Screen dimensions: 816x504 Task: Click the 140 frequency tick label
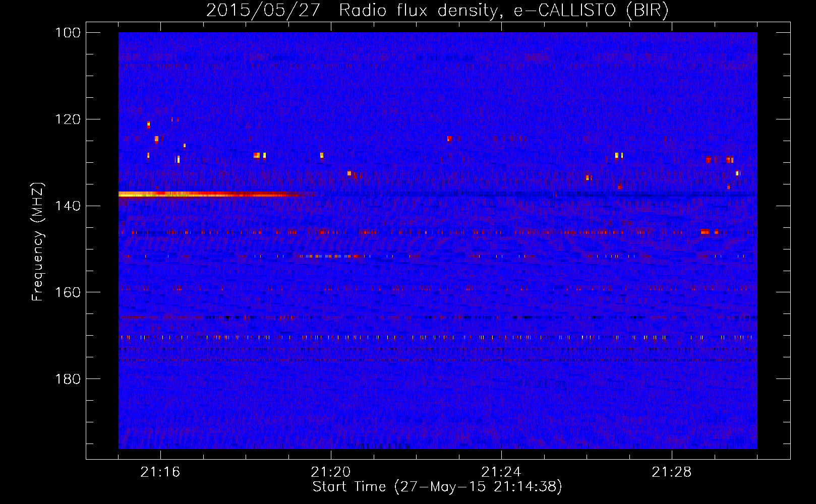(x=67, y=206)
